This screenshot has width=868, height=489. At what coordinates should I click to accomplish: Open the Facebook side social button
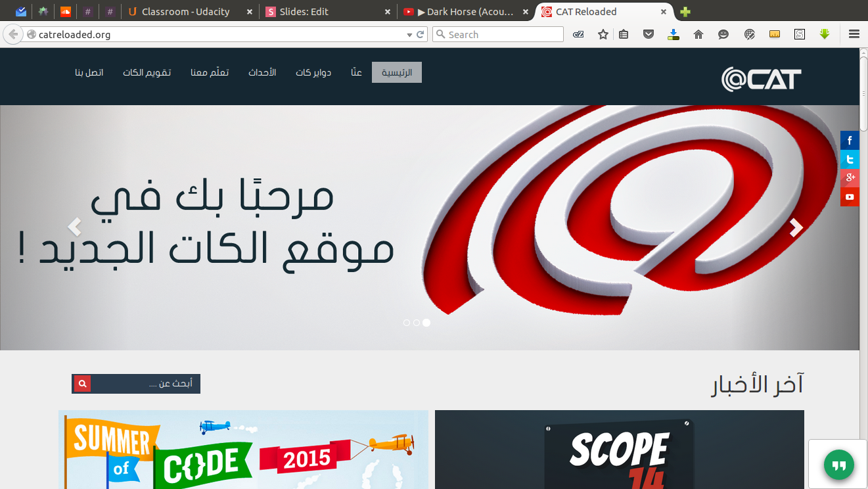(850, 140)
